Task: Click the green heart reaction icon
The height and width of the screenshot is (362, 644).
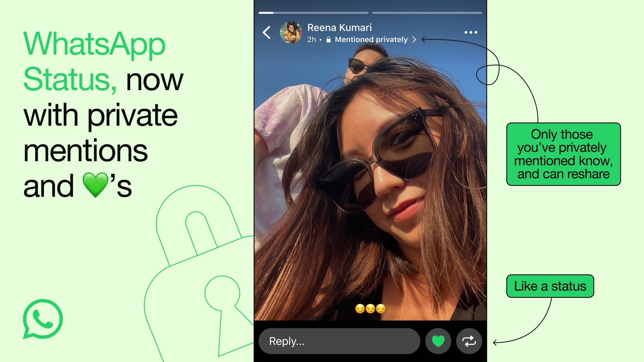Action: pyautogui.click(x=438, y=340)
